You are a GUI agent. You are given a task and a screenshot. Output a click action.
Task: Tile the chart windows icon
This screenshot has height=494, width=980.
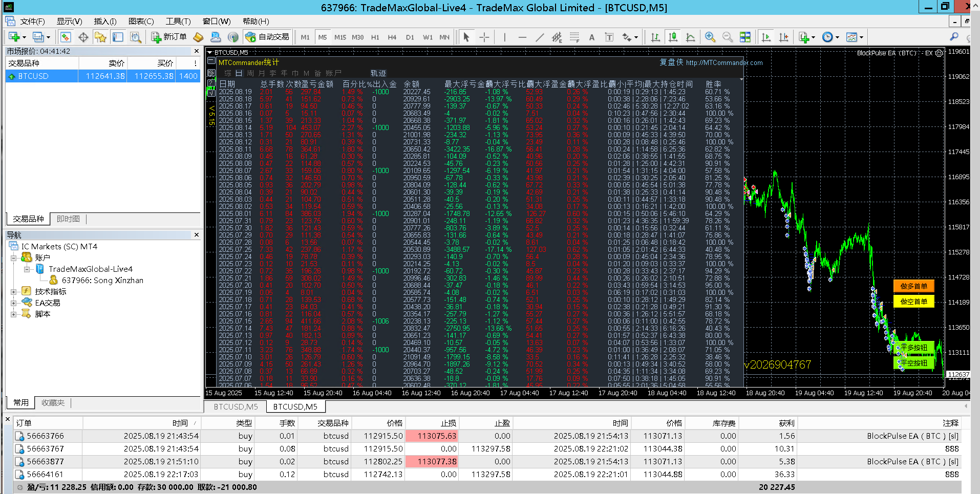pyautogui.click(x=745, y=37)
